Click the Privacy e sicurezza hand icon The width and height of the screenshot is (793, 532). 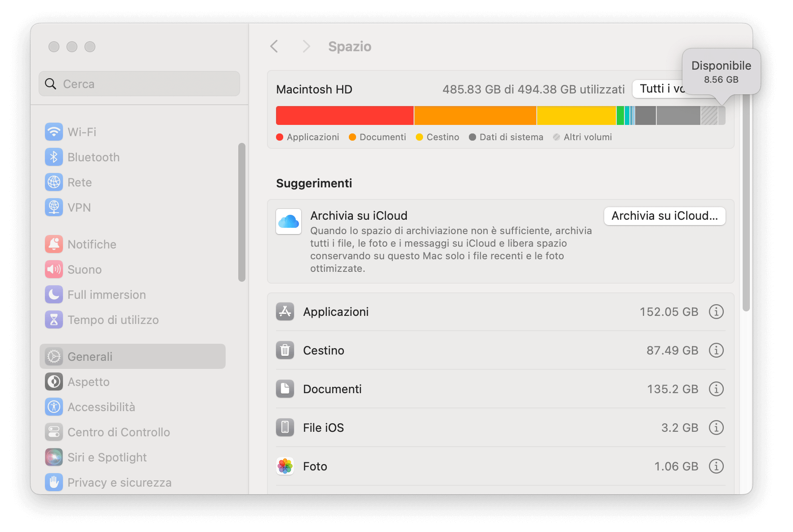pyautogui.click(x=54, y=482)
